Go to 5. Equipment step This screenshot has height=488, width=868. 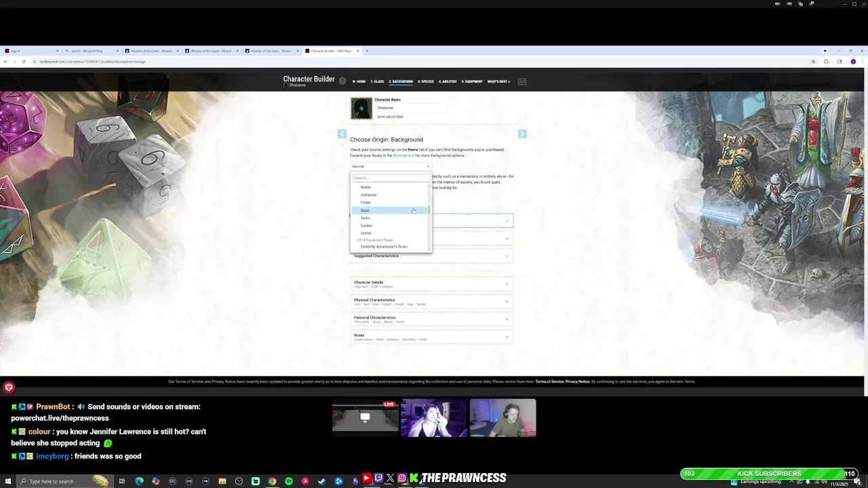pos(472,81)
